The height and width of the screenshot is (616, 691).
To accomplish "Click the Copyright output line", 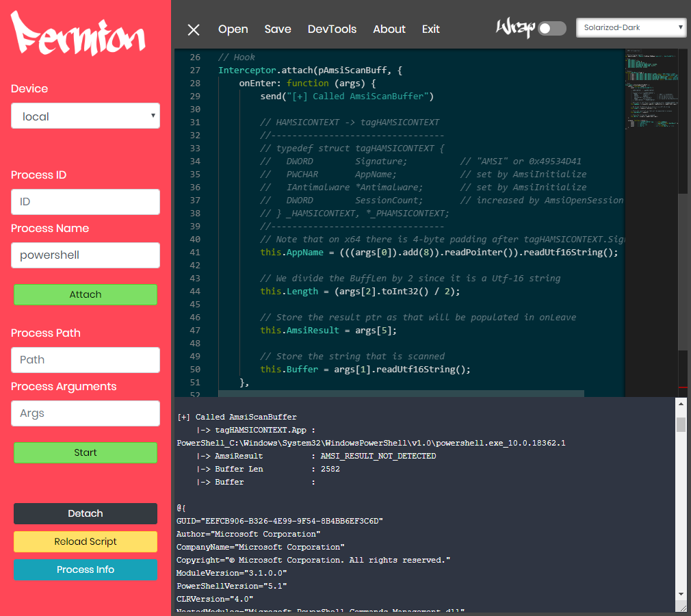I will point(313,560).
